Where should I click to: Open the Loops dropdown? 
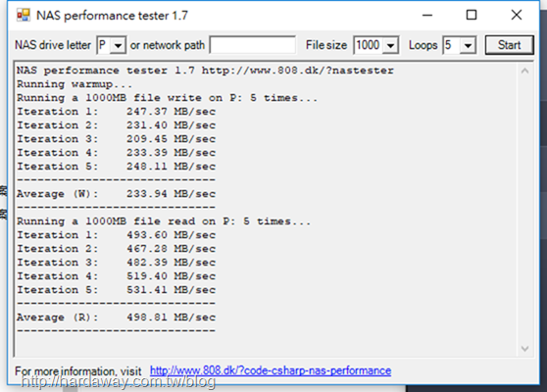(x=468, y=45)
